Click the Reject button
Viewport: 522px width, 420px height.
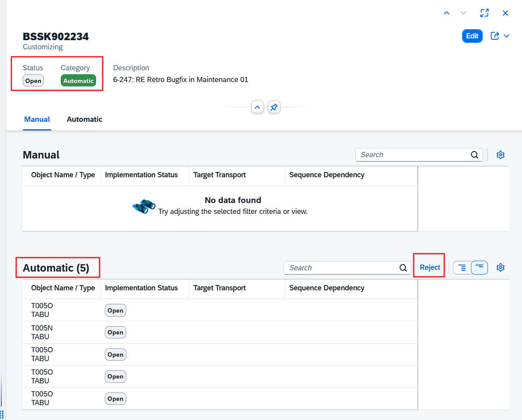tap(430, 268)
